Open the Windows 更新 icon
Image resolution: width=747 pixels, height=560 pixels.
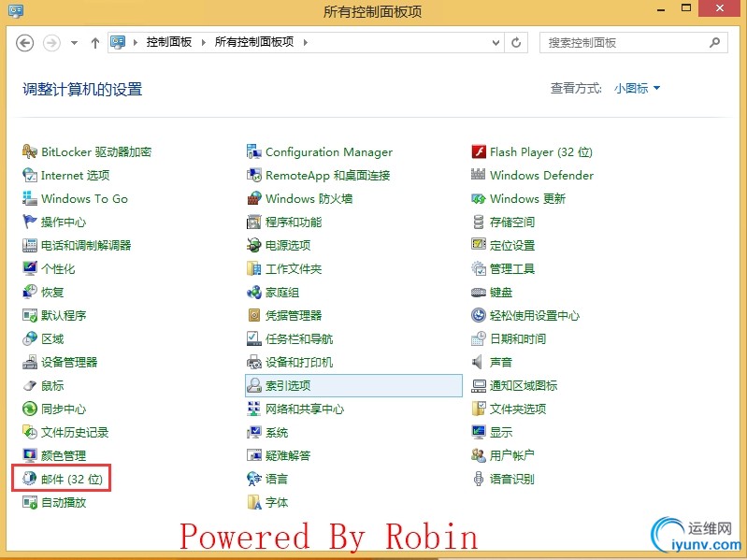[479, 198]
